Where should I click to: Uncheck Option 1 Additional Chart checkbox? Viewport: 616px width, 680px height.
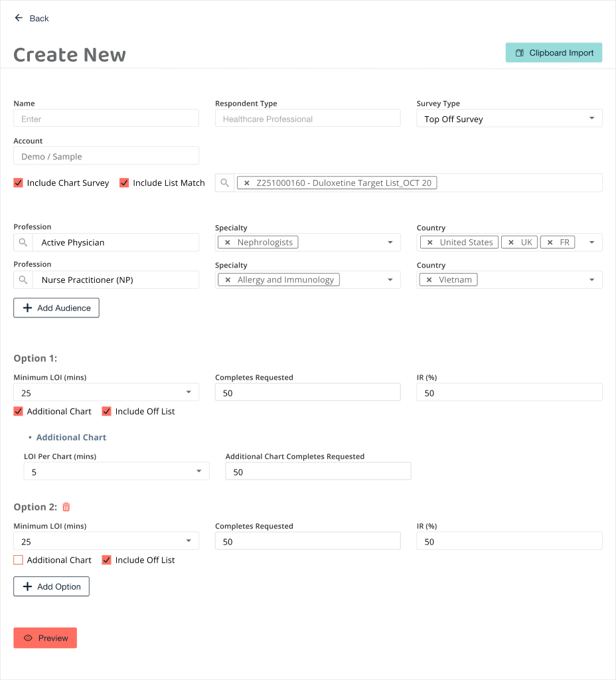(18, 411)
